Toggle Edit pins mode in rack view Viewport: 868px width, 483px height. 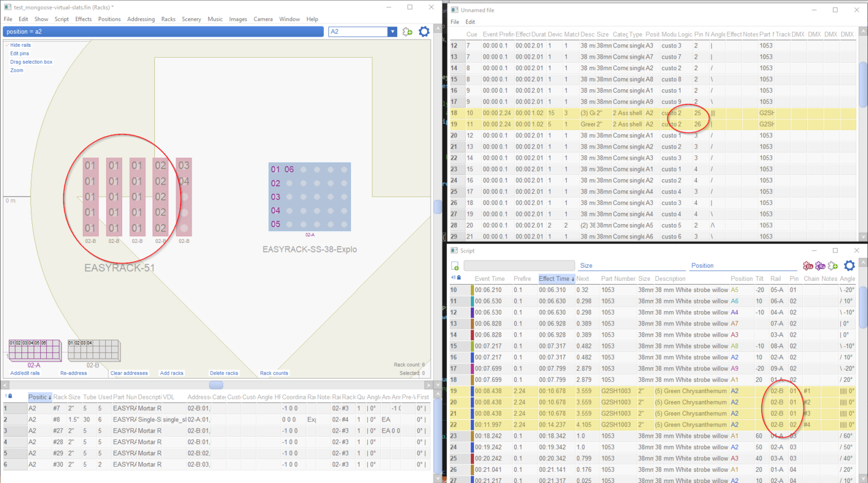click(x=19, y=54)
